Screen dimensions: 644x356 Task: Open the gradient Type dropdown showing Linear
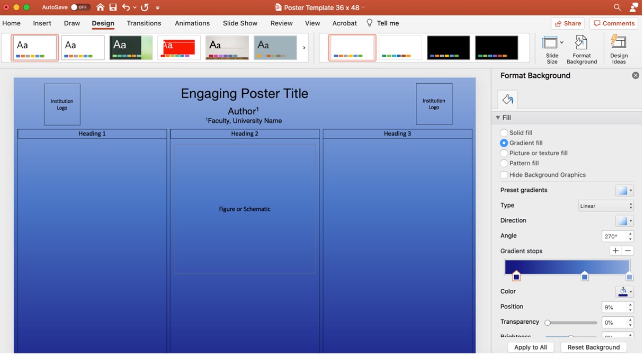(x=606, y=206)
